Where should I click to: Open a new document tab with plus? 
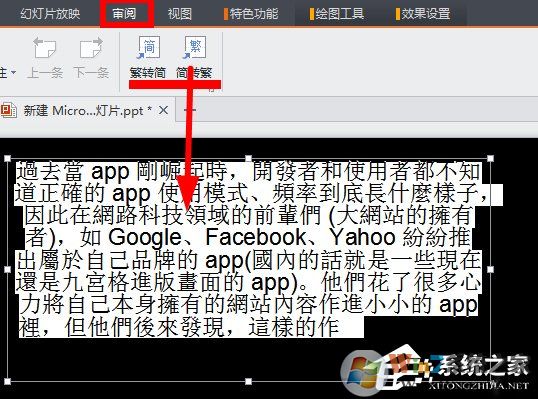coord(190,110)
